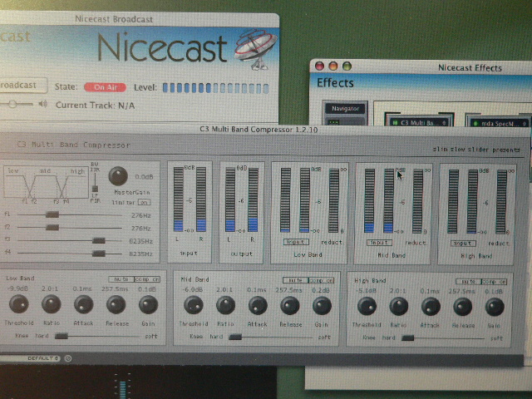The height and width of the screenshot is (399, 532).
Task: Turn the MasterGain knob
Action: click(x=118, y=176)
